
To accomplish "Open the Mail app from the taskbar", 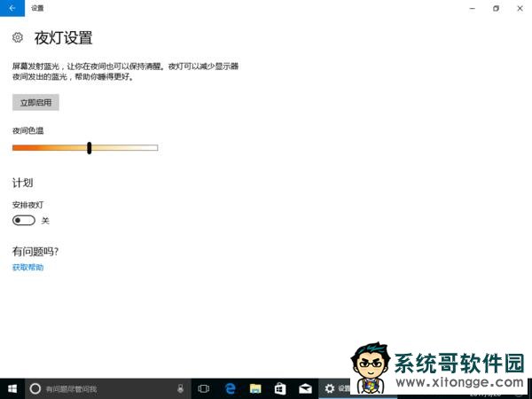I will 305,389.
